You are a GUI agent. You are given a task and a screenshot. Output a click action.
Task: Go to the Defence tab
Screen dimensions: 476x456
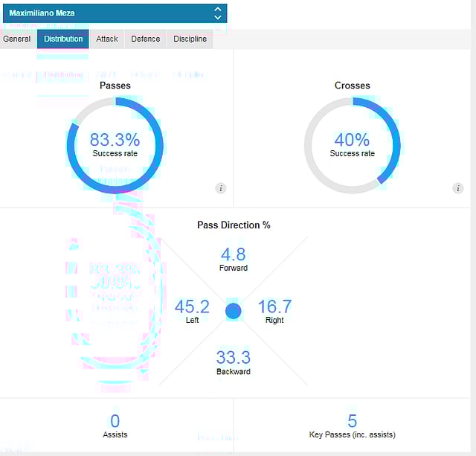click(146, 39)
